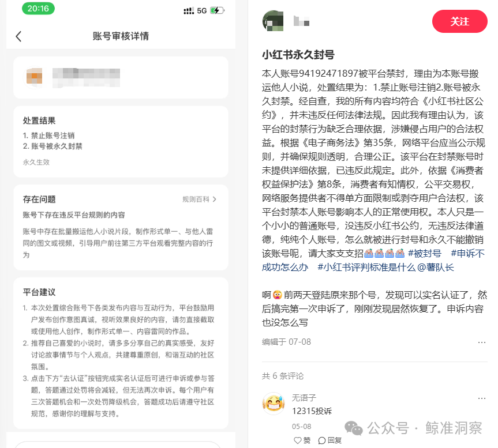Click the blurred author username
498x448 pixels.
pos(301,21)
